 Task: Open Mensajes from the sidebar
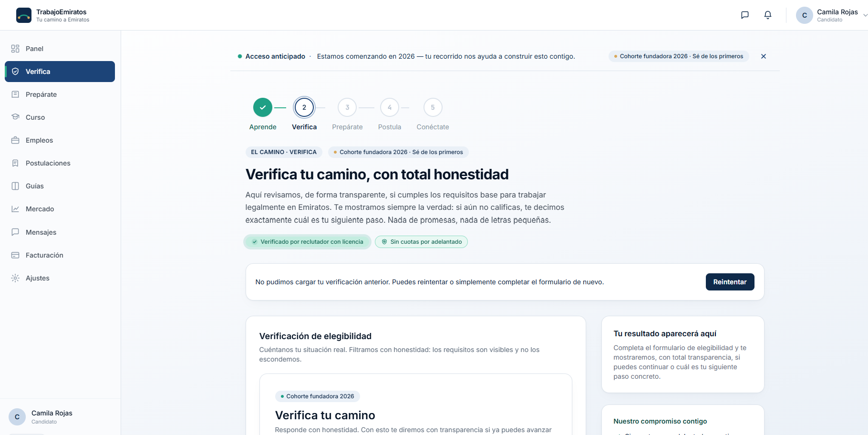click(x=60, y=232)
